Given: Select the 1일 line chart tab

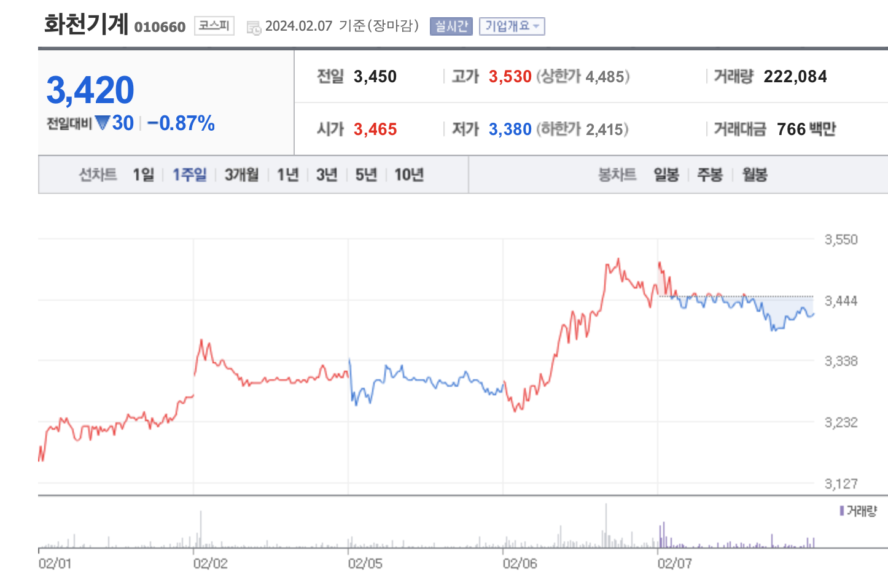Looking at the screenshot, I should point(144,175).
